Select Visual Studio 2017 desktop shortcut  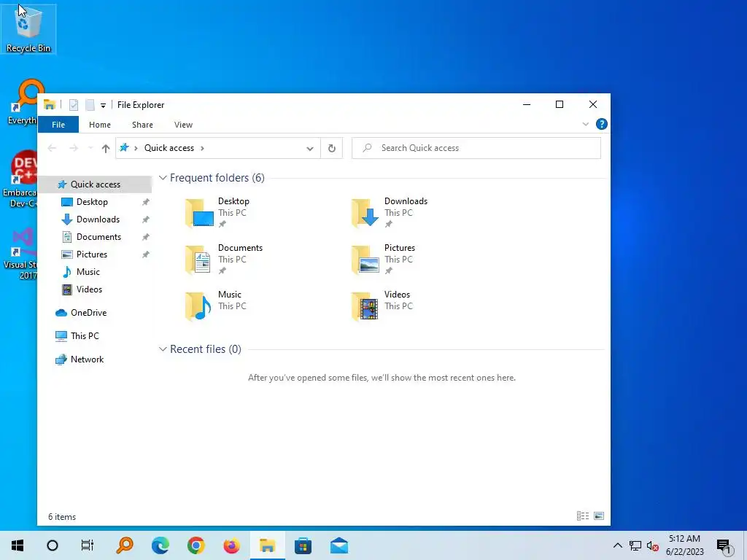pos(20,254)
